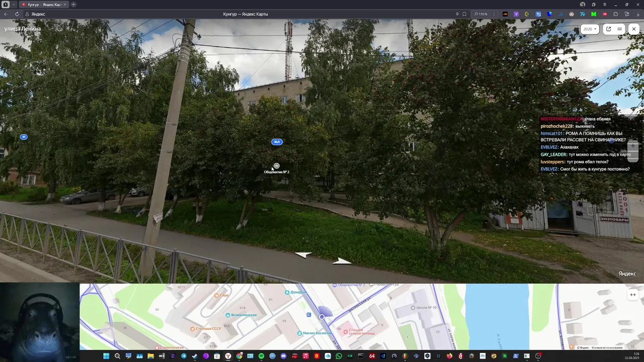Select Столовая СССР on the mini map
This screenshot has height=362, width=644.
(205, 329)
